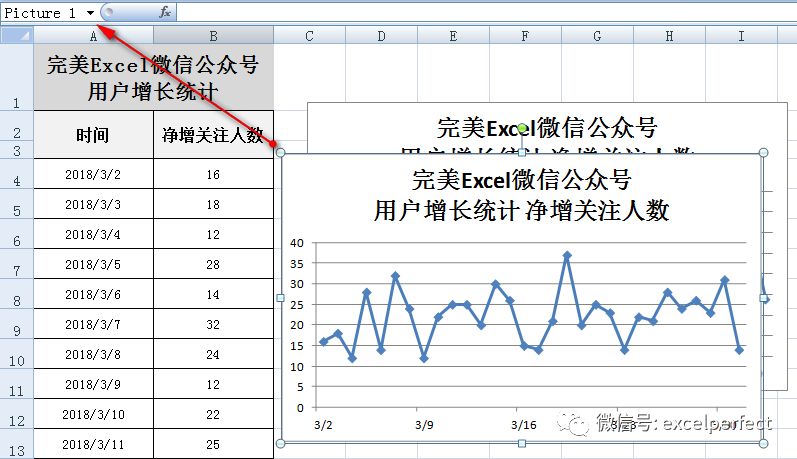Click the picture's bottom-left resize handle
The image size is (797, 459).
coord(281,444)
